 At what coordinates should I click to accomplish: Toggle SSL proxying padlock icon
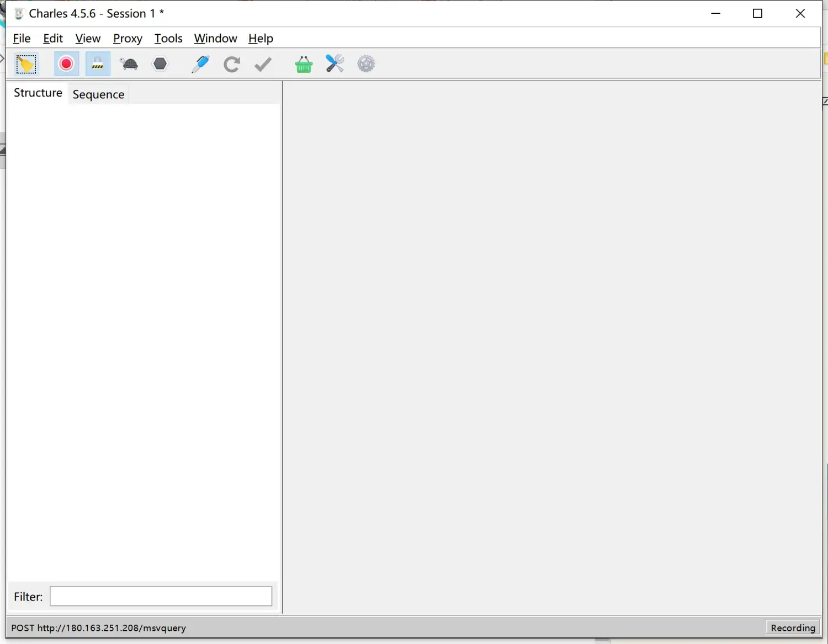pos(98,64)
